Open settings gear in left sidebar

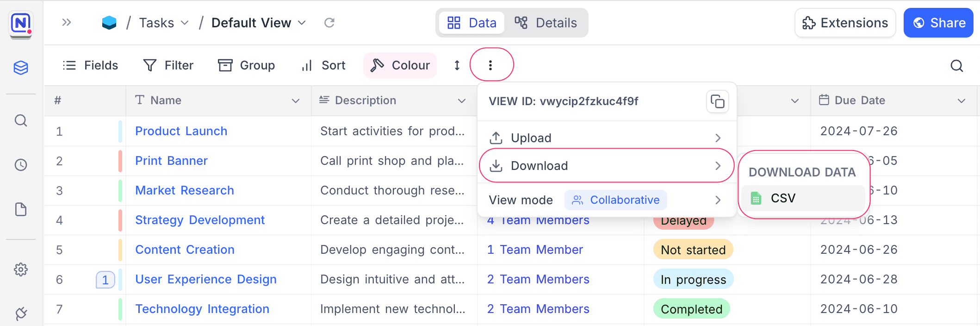(x=21, y=270)
